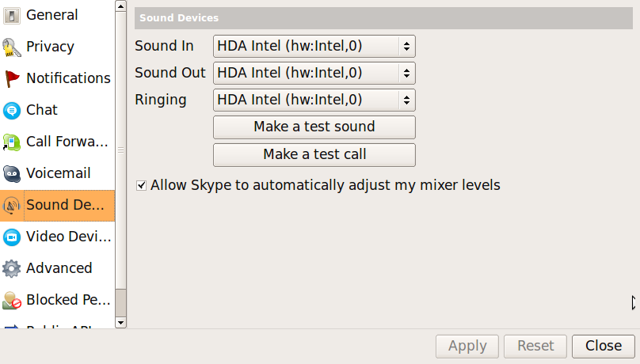The width and height of the screenshot is (640, 364).
Task: Select the Voicemail icon
Action: (11, 174)
